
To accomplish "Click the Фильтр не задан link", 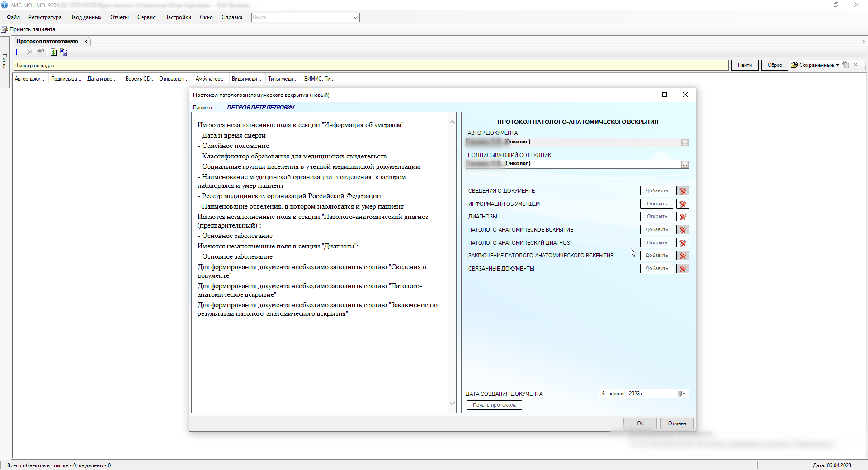I will pyautogui.click(x=35, y=66).
